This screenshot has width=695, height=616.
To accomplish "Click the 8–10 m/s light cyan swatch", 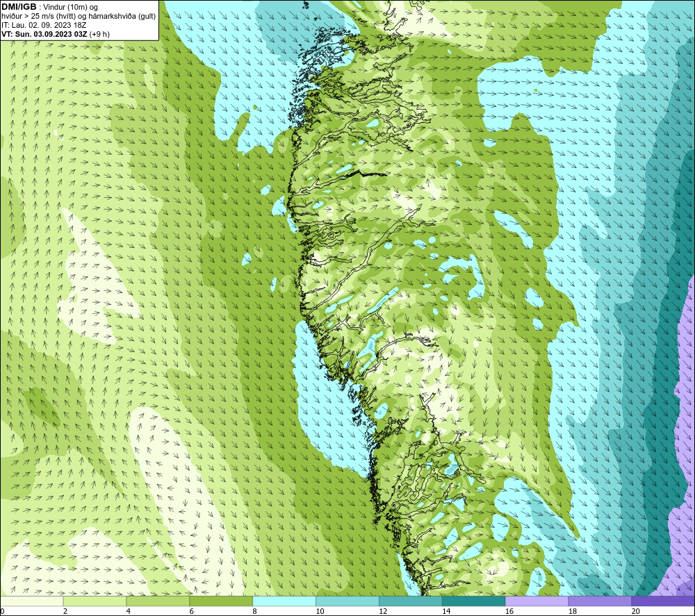I will coord(284,601).
